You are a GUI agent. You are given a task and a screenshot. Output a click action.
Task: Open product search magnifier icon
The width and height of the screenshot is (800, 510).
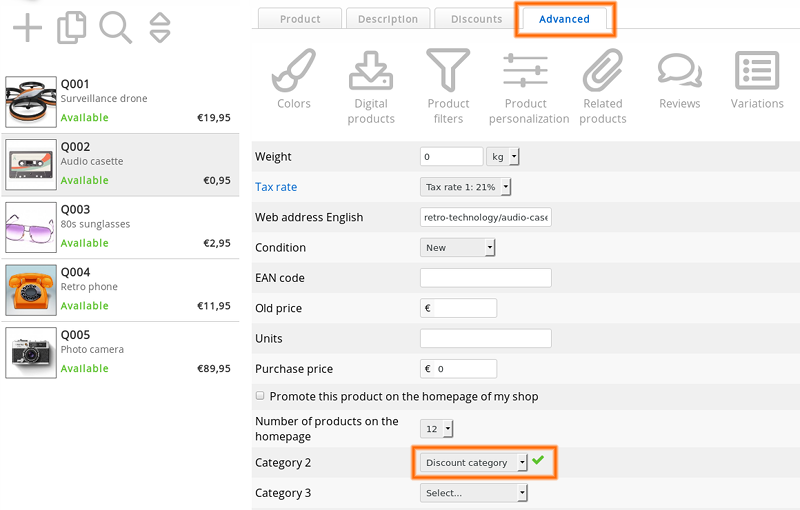pyautogui.click(x=115, y=28)
